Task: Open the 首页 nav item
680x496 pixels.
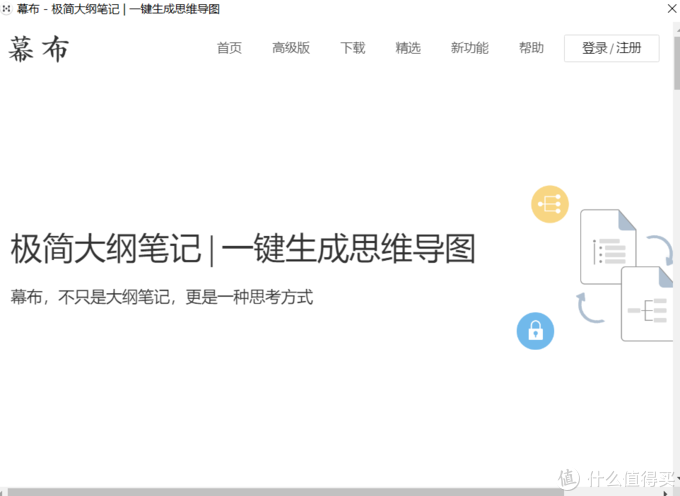Action: 229,48
